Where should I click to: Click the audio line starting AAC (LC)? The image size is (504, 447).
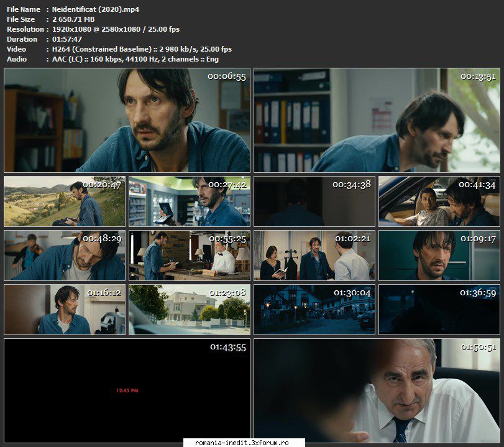pos(135,59)
